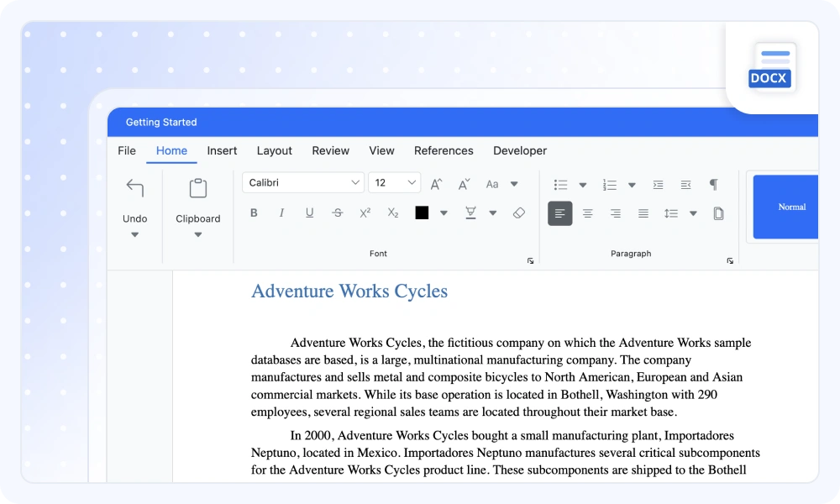
Task: Select Align Right
Action: click(616, 213)
